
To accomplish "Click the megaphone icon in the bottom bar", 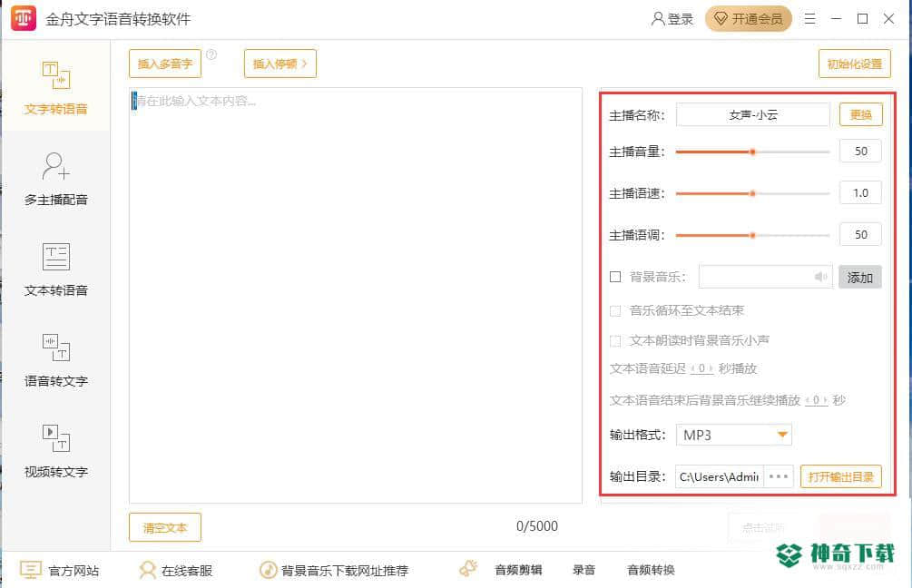I will tap(468, 568).
